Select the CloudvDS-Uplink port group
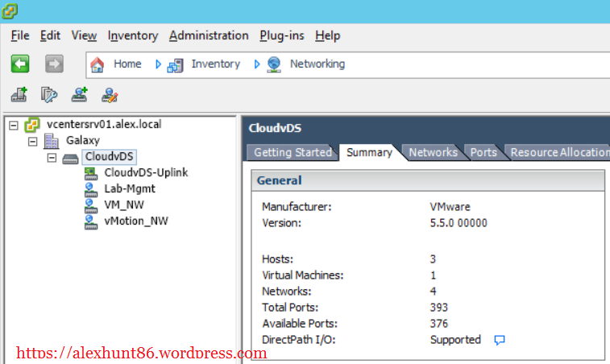The width and height of the screenshot is (610, 364). [146, 172]
